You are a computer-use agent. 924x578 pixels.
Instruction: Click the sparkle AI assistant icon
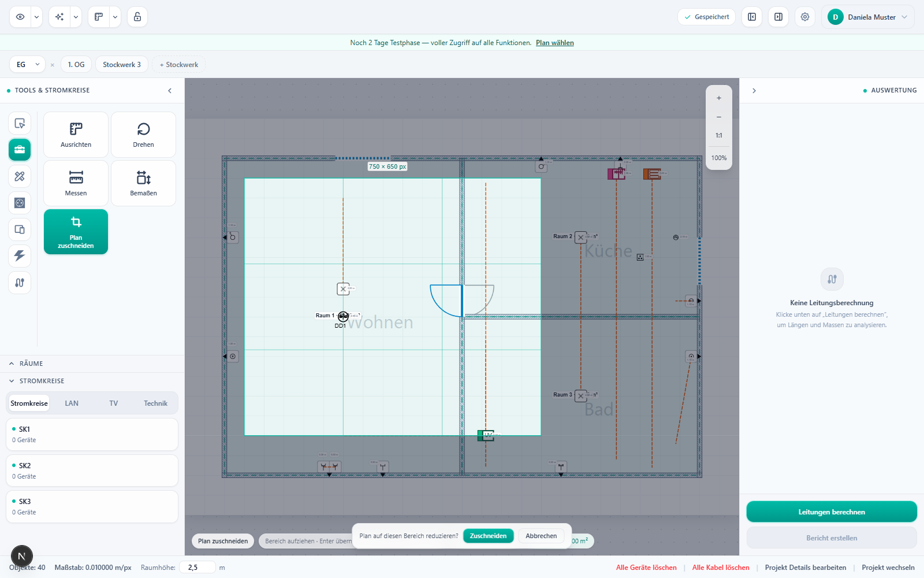point(59,17)
